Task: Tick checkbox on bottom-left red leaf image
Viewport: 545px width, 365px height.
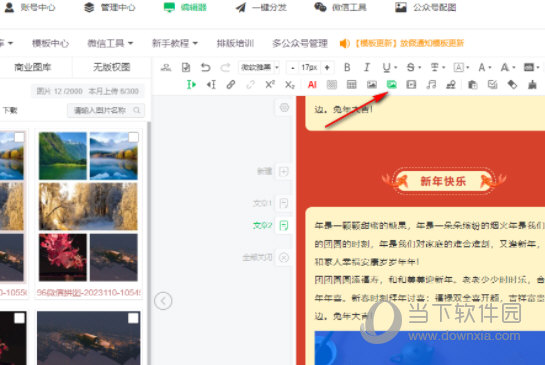Action: [x=19, y=318]
